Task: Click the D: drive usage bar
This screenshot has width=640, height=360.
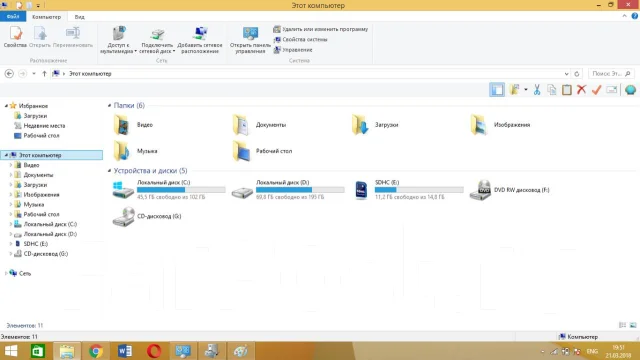Action: [300, 190]
